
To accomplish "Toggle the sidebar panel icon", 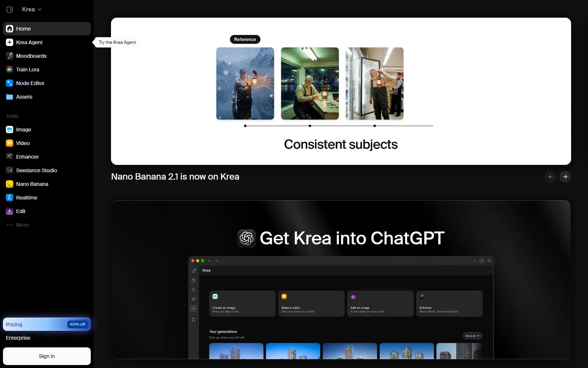I will [10, 10].
